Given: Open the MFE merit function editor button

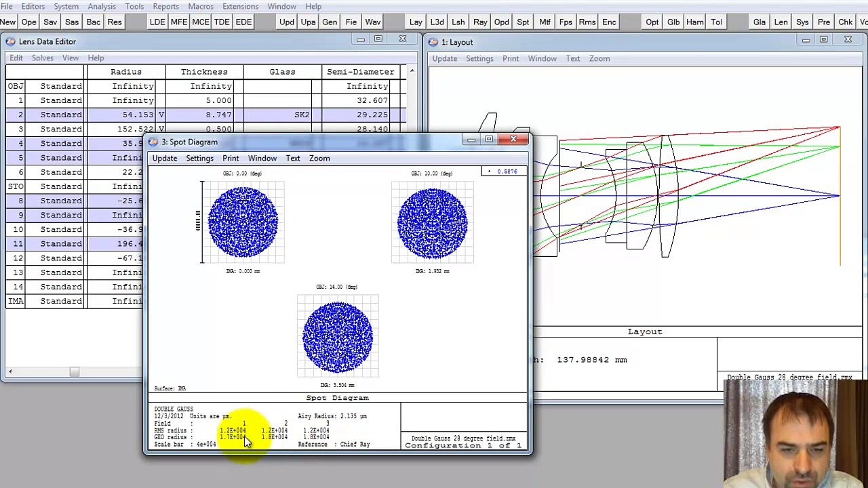Looking at the screenshot, I should pos(179,22).
